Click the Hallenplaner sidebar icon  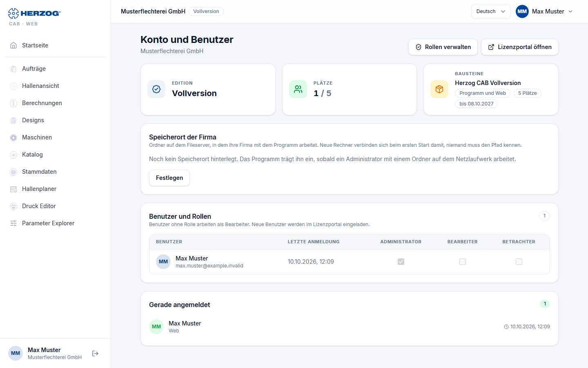point(13,189)
